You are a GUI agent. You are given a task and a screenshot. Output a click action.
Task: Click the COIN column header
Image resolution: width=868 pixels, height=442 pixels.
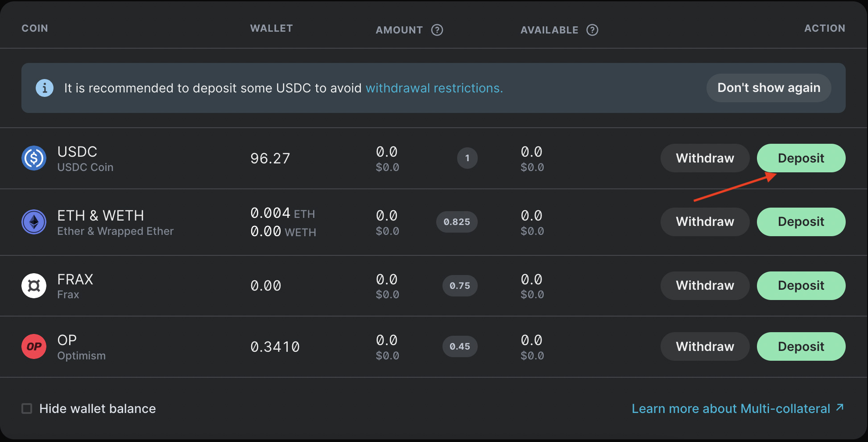point(35,28)
